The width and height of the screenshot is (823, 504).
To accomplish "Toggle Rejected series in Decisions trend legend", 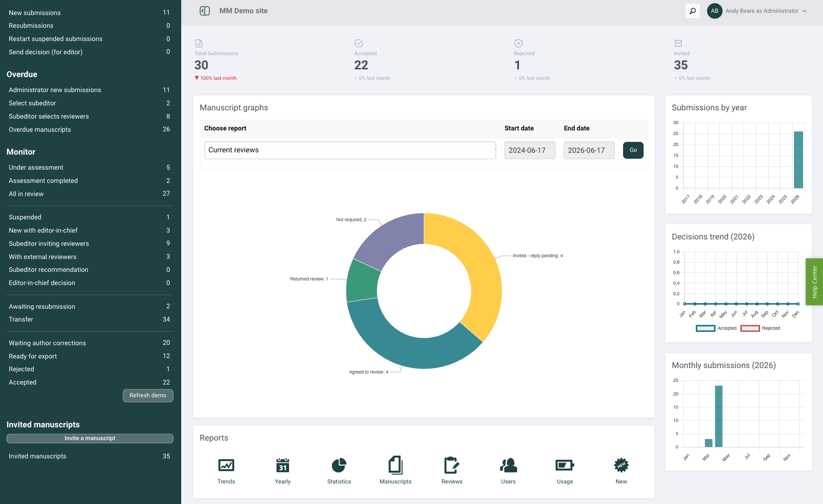I will [x=760, y=328].
